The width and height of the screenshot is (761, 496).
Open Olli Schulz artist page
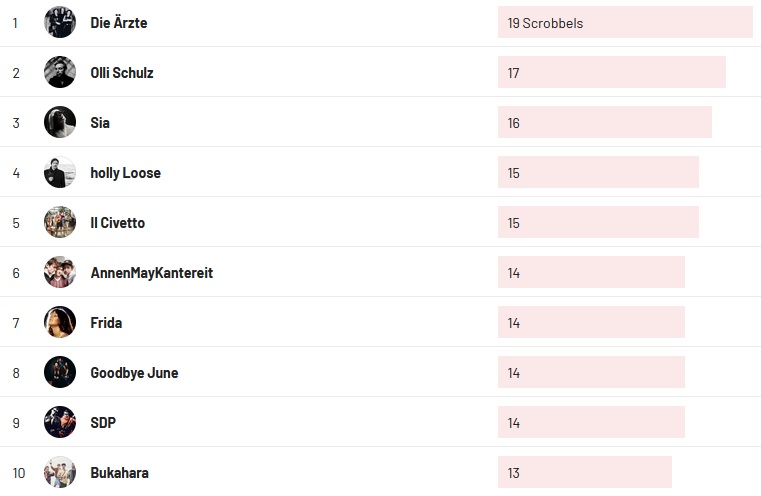122,73
